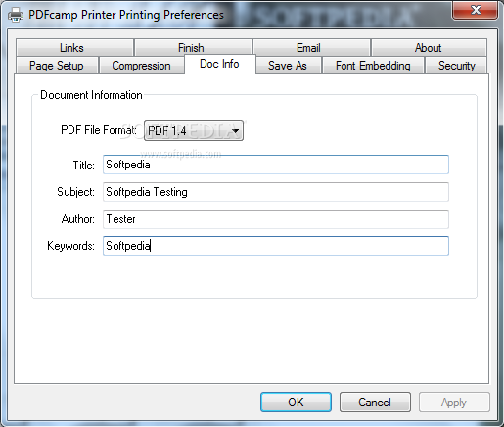Click the Author text box
The width and height of the screenshot is (504, 427).
(x=276, y=219)
